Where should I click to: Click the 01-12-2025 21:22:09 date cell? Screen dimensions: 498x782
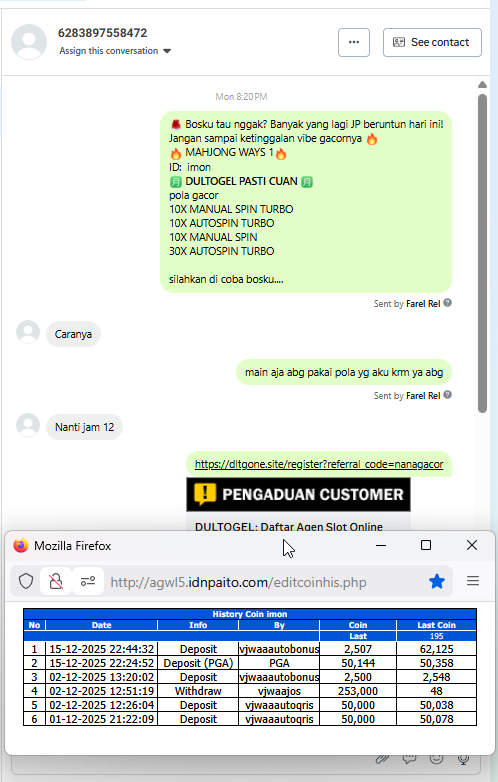[x=102, y=719]
